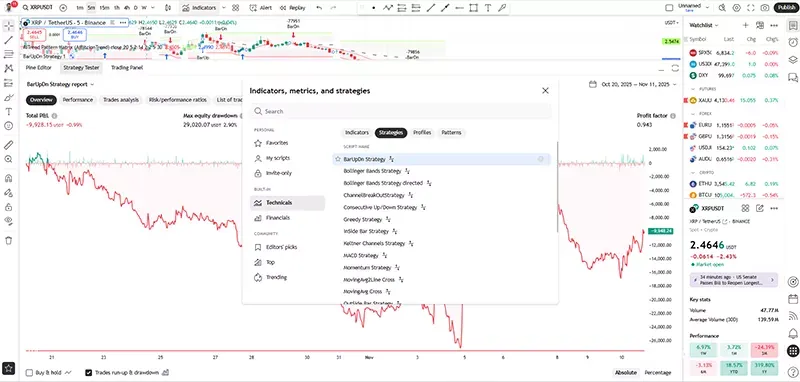Screen dimensions: 800x382
Task: Switch the equity chart to Absolute
Action: pyautogui.click(x=626, y=373)
